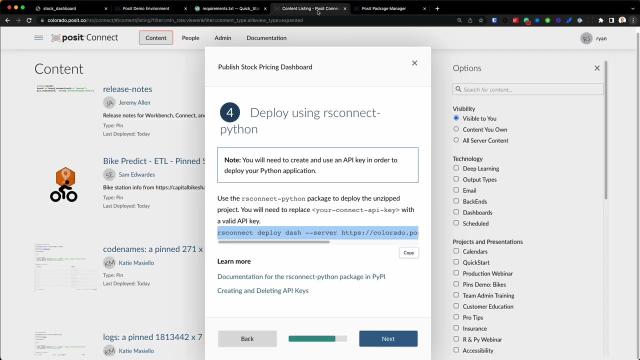Tick the R & Py Webinar checkbox
Screen dimensions: 640x360
click(x=456, y=339)
